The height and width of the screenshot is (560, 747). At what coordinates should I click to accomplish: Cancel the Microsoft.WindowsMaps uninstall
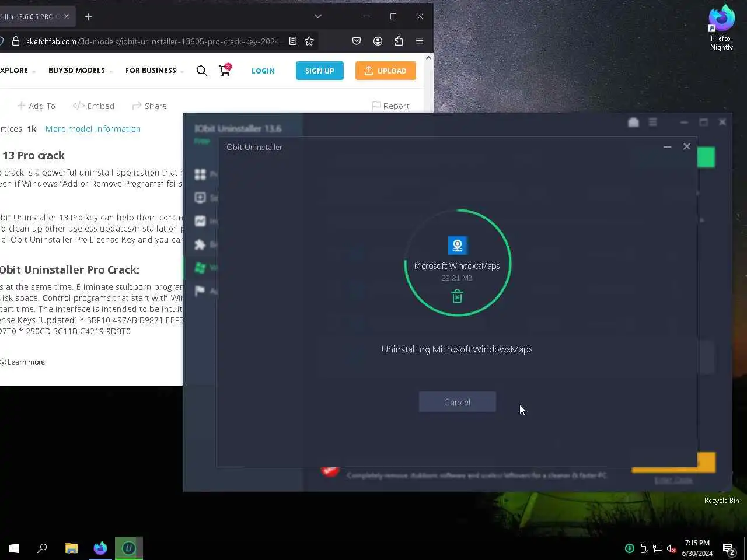[x=457, y=402]
